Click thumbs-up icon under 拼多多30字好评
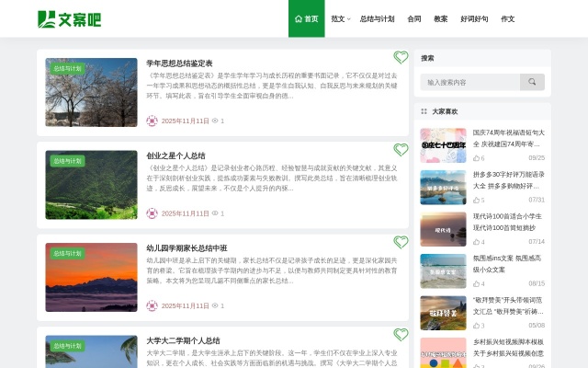The image size is (588, 368). tap(476, 200)
